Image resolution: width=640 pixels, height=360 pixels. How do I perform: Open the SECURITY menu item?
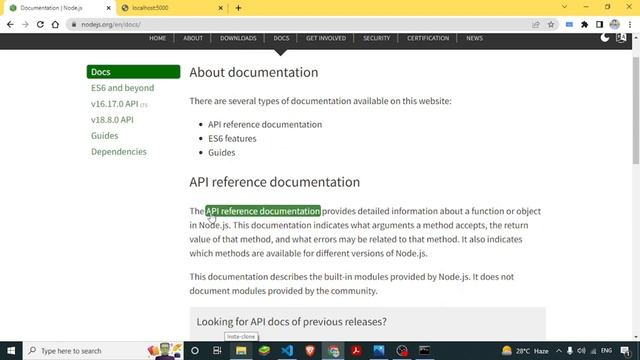point(377,38)
